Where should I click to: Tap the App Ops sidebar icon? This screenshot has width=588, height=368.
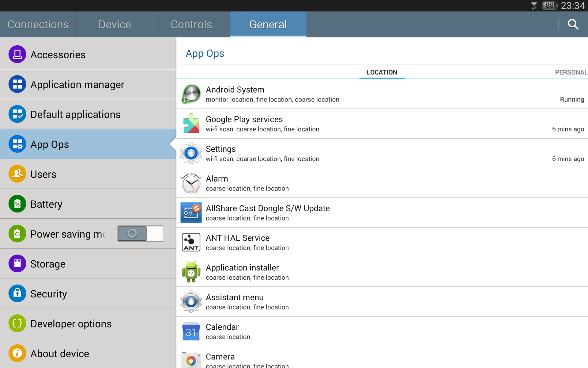point(17,144)
